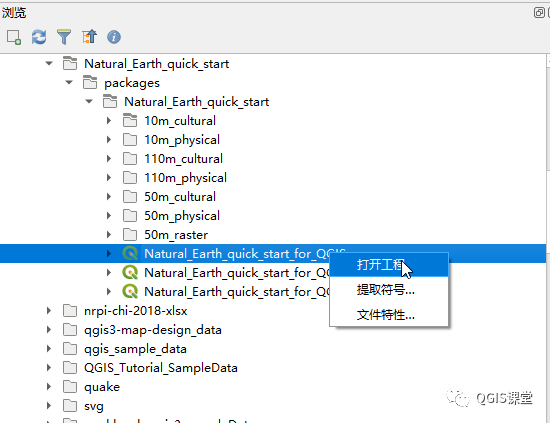Screen dimensions: 550x423
Task: Select the nrpi-chi-2018-xlsx folder row
Action: [x=273, y=310]
